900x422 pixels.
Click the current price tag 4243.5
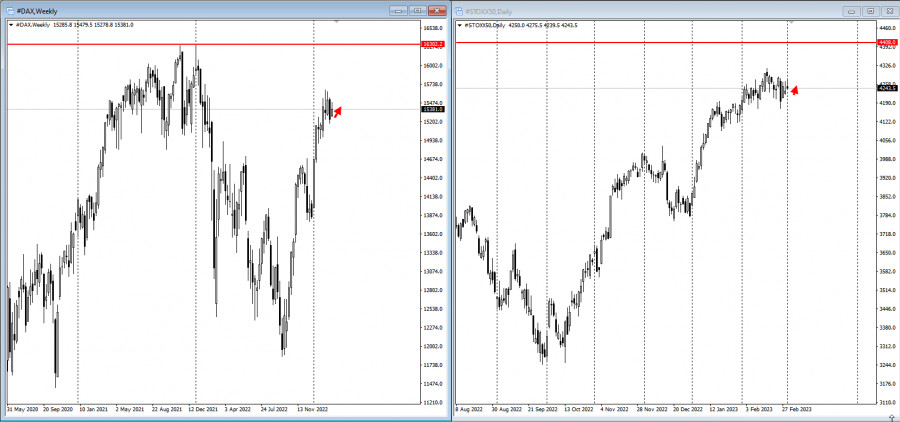(x=887, y=88)
